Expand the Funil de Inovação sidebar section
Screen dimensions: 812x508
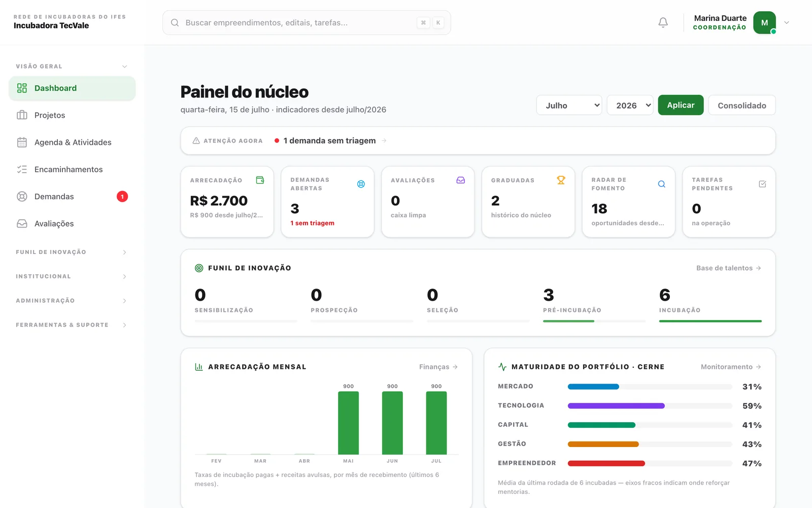coord(72,252)
